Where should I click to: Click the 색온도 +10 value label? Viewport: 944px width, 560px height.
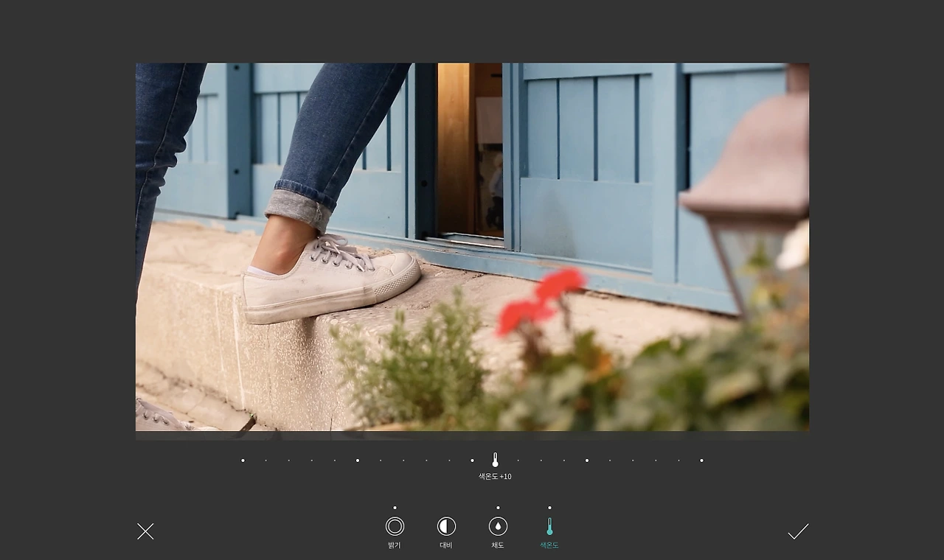point(495,477)
